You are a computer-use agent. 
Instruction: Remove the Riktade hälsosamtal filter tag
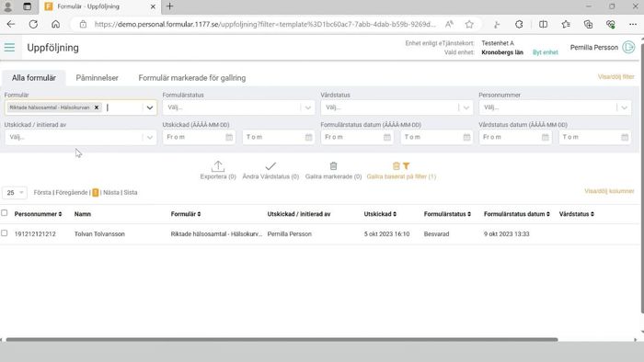(x=97, y=107)
